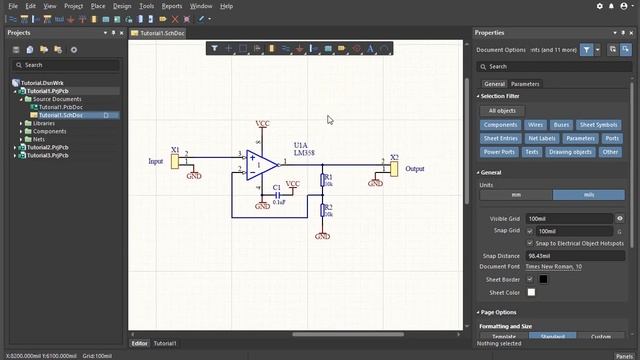640x360 pixels.
Task: Open the dropdown arrow beside the Properties filter
Action: point(598,50)
